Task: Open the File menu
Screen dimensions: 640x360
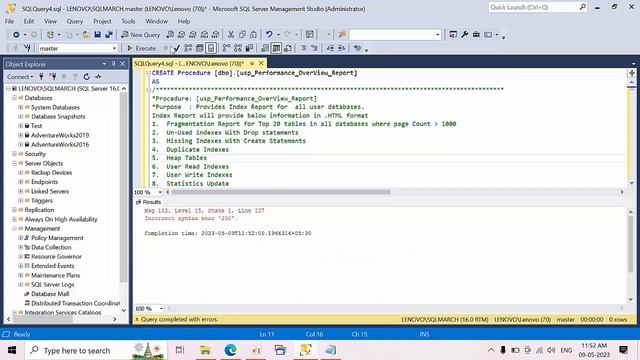Action: pyautogui.click(x=9, y=21)
